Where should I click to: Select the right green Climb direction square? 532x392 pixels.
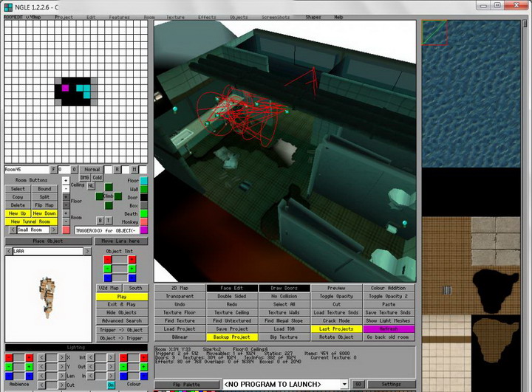click(117, 196)
